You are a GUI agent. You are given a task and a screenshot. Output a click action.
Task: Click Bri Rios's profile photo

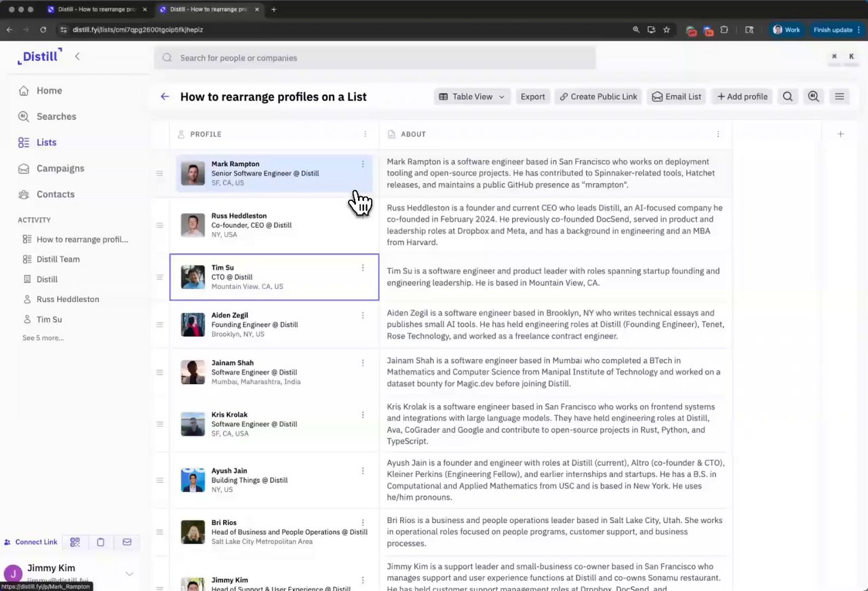(x=193, y=532)
